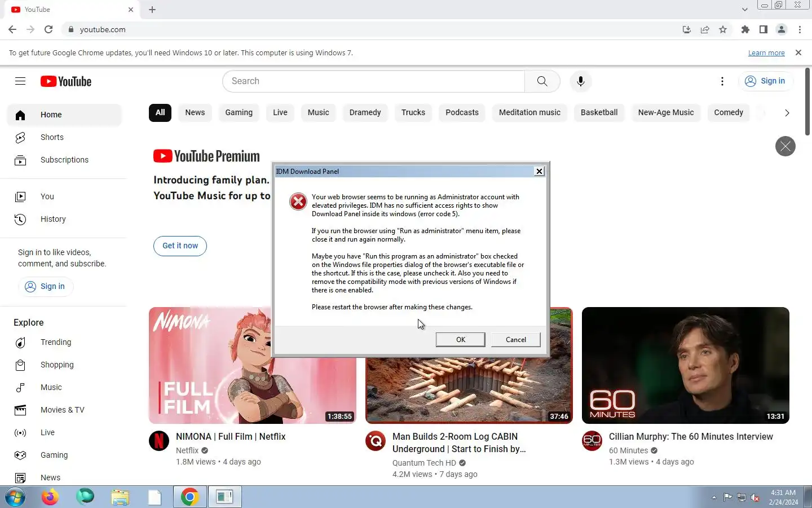Open the YouTube hamburger guide menu

20,81
